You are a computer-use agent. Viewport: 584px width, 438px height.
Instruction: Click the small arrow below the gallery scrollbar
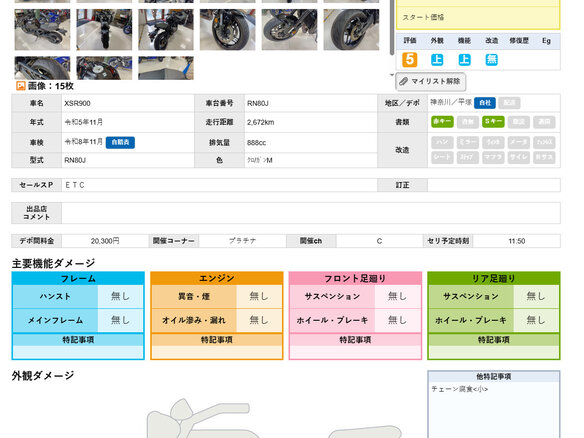tap(392, 75)
